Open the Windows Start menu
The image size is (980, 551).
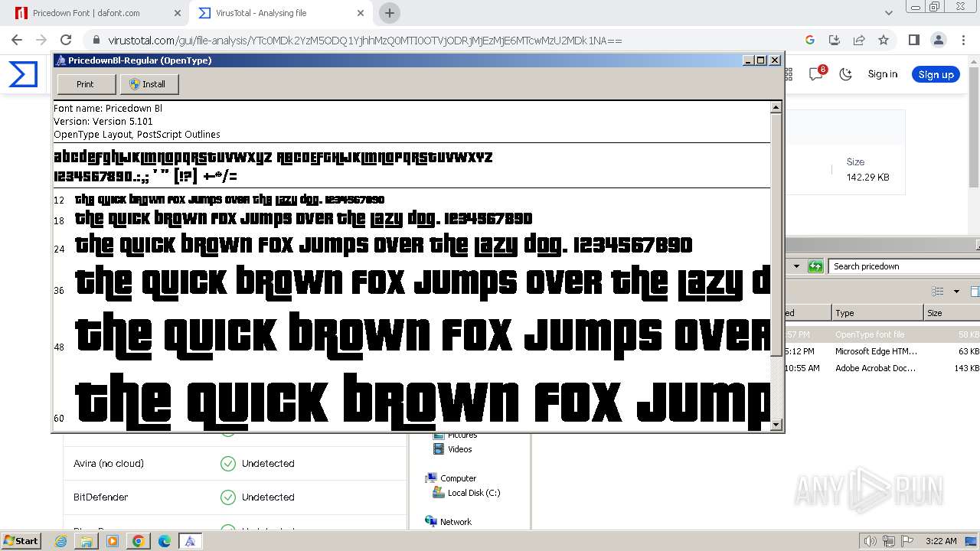coord(21,540)
